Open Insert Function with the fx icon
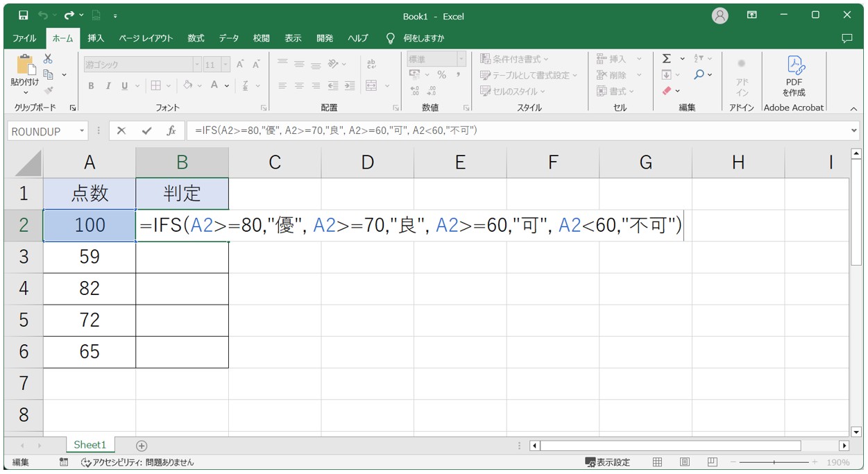Screen dimensions: 868x474 [x=171, y=130]
